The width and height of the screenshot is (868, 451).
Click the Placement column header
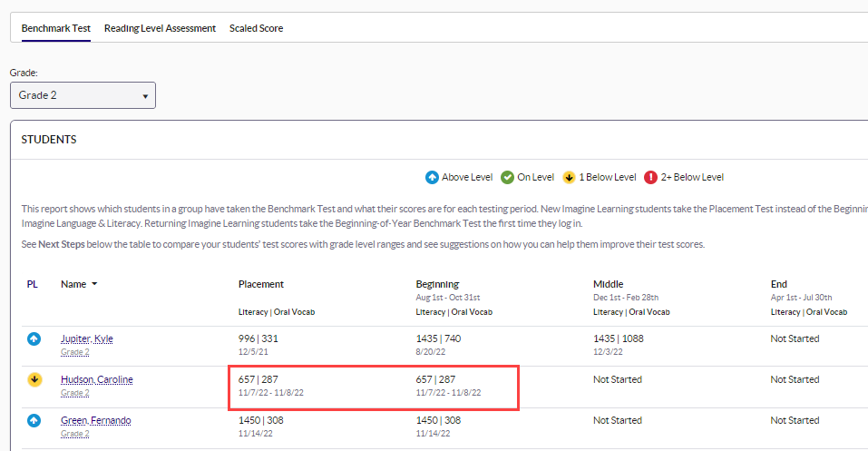[x=260, y=284]
